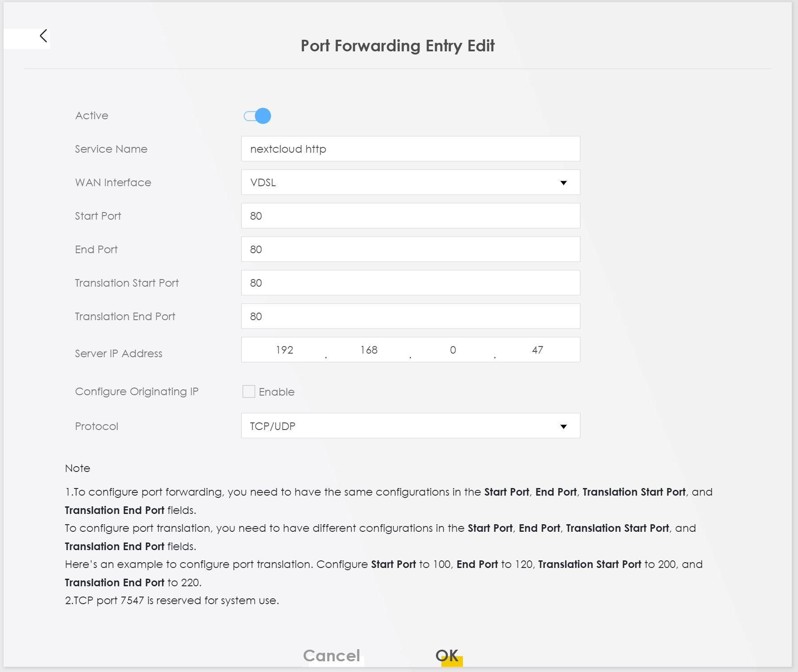
Task: Click the Port Forwarding Entry Edit heading
Action: coord(397,46)
